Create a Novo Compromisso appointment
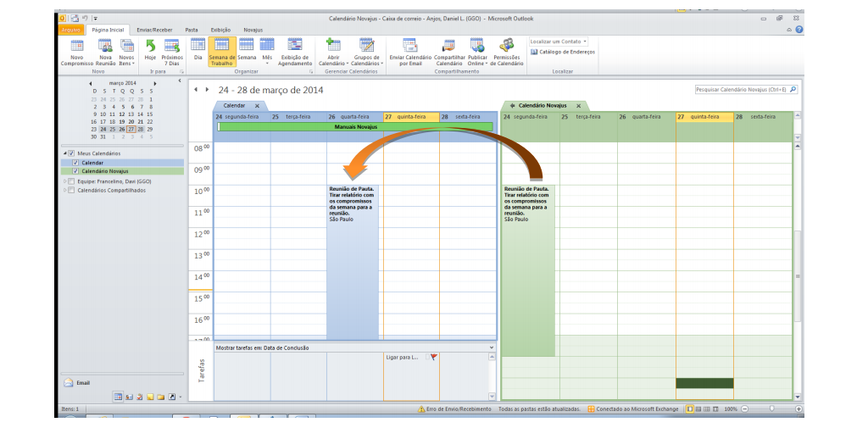Viewport: 868px width, 439px height. (77, 53)
